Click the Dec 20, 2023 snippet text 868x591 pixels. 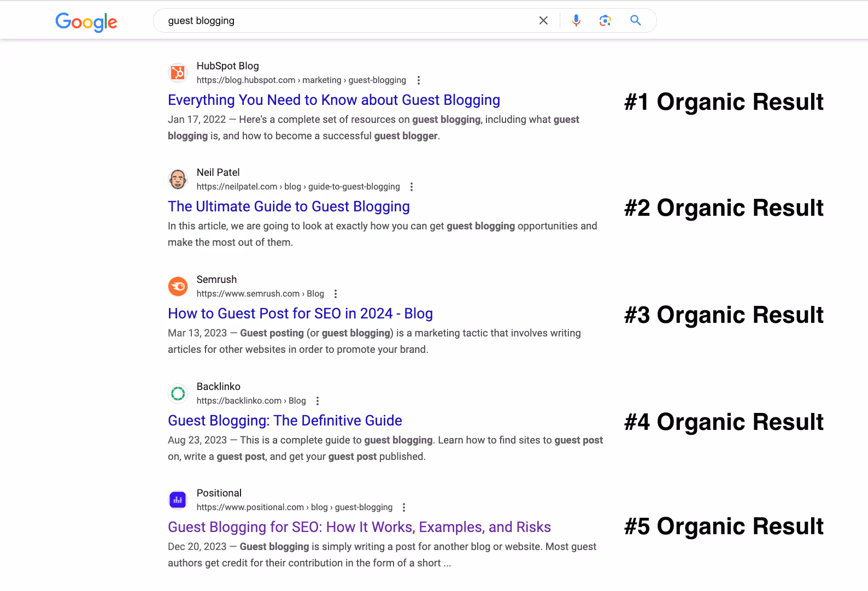(x=382, y=555)
